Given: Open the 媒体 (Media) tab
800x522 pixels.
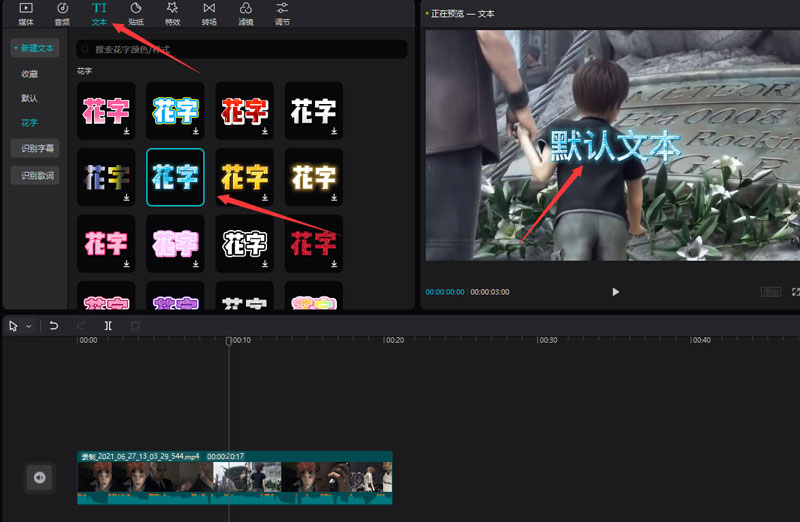Looking at the screenshot, I should pos(26,13).
